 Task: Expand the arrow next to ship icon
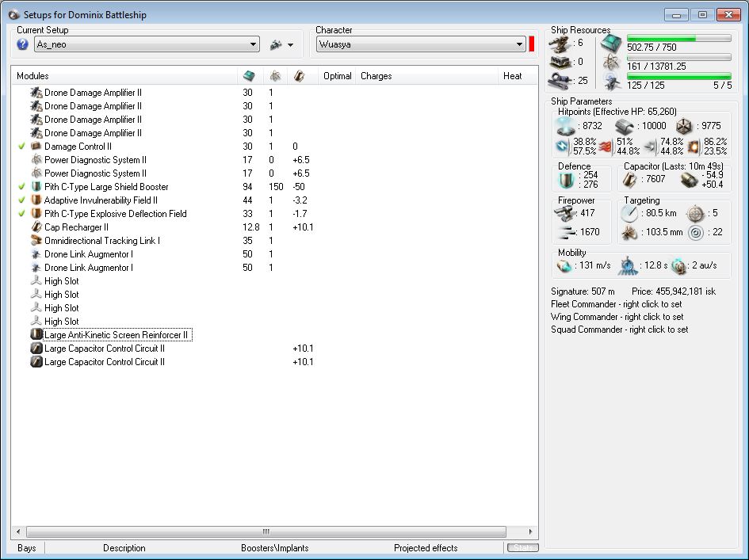[x=290, y=45]
